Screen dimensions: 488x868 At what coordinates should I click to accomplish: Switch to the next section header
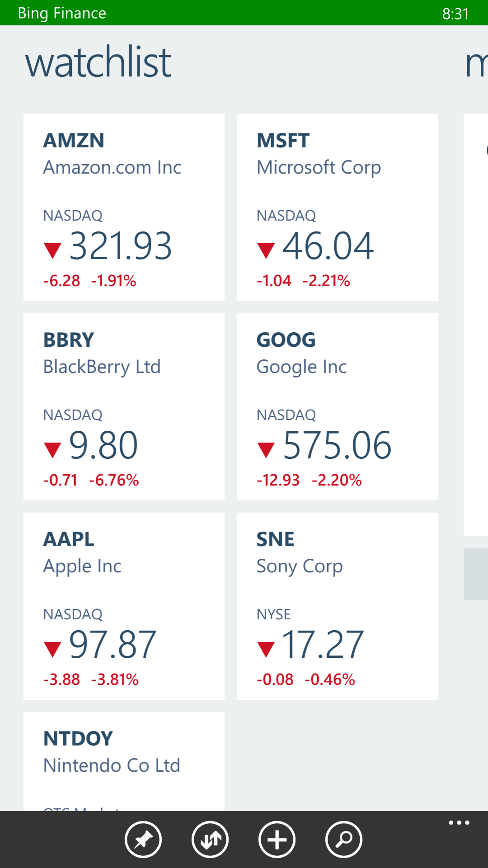pos(476,63)
